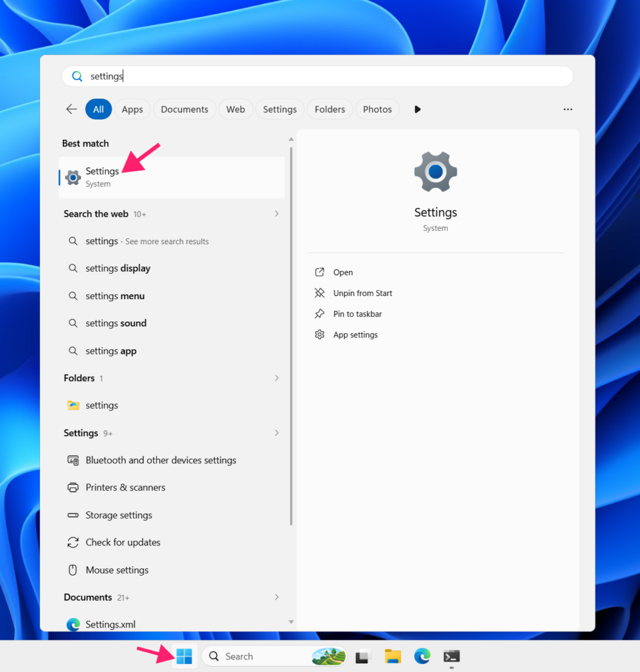Viewport: 640px width, 672px height.
Task: Switch to the Documents filter tab
Action: 184,110
